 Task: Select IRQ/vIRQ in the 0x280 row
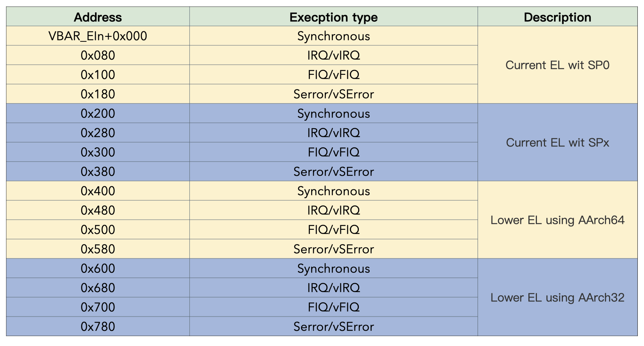click(x=333, y=133)
